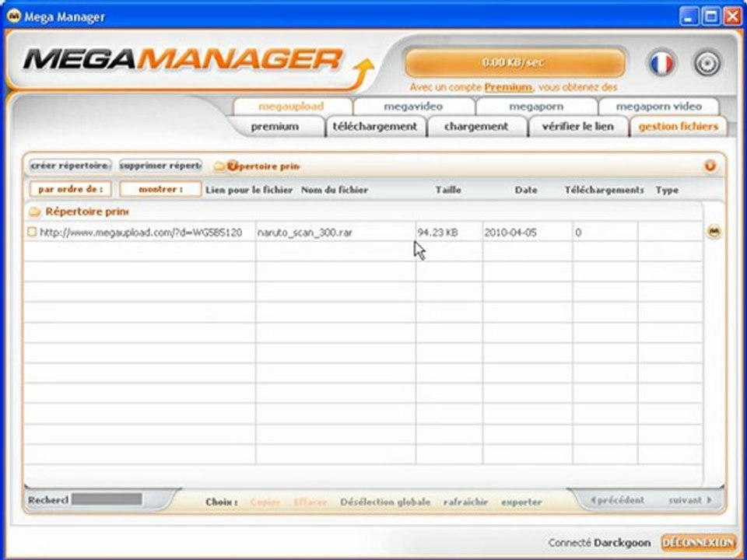Maximize the Mega Manager window
This screenshot has height=560, width=747.
click(x=710, y=17)
